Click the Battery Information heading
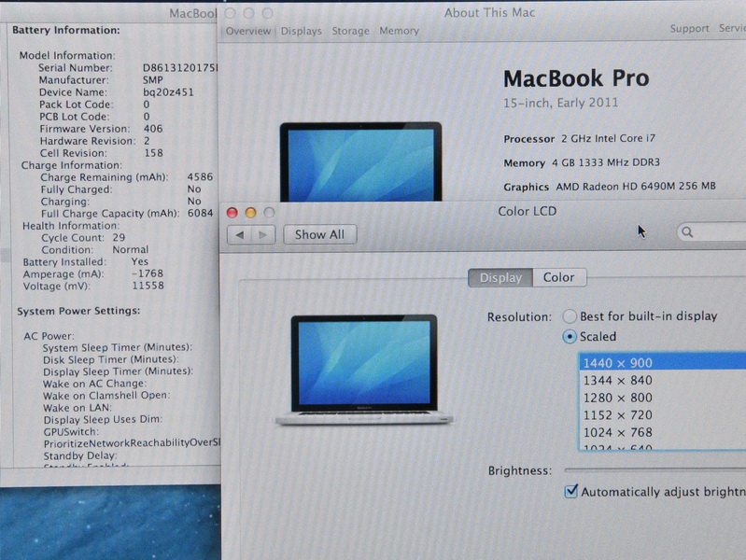The width and height of the screenshot is (746, 560). pyautogui.click(x=66, y=30)
